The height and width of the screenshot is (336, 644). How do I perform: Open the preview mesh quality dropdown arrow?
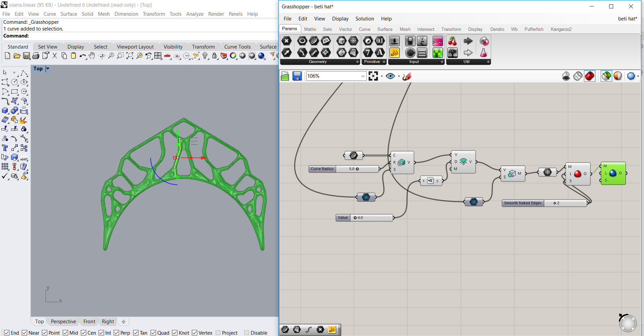(x=638, y=76)
